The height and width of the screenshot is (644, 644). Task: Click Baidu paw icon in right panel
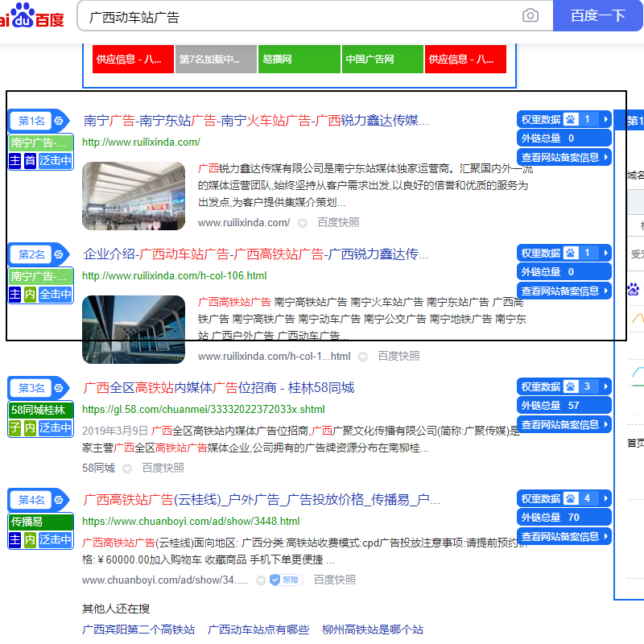pos(634,289)
